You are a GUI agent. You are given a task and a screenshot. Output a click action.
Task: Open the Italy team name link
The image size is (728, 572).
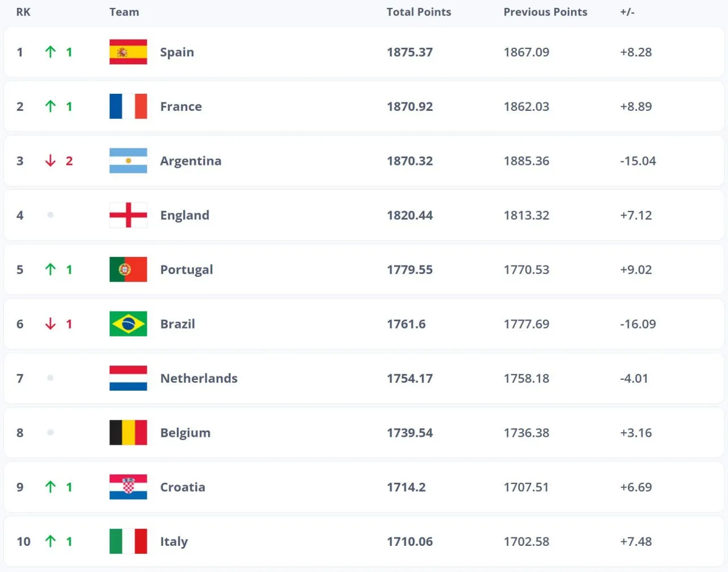(x=173, y=542)
